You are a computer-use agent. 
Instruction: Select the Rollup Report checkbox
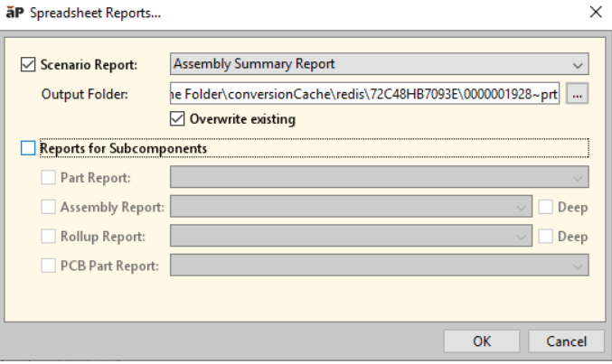(49, 236)
